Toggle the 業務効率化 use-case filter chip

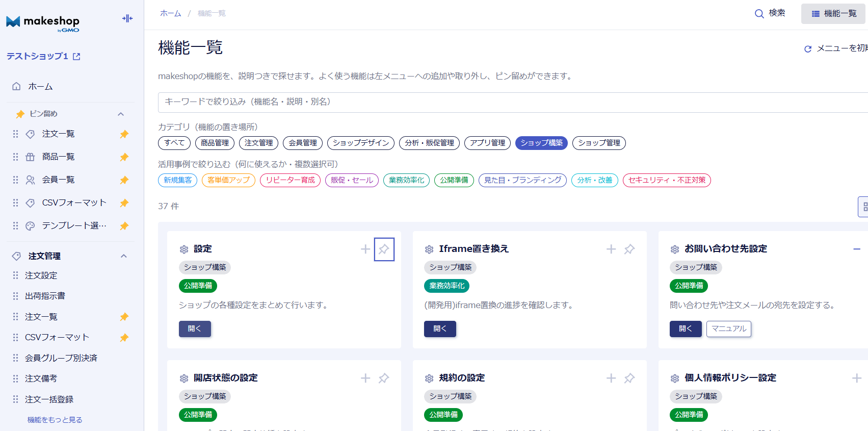[x=406, y=180]
